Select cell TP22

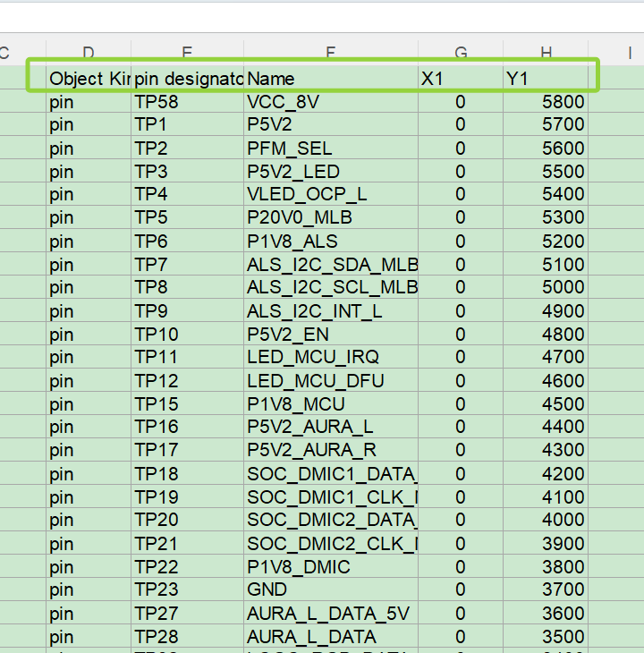[187, 566]
